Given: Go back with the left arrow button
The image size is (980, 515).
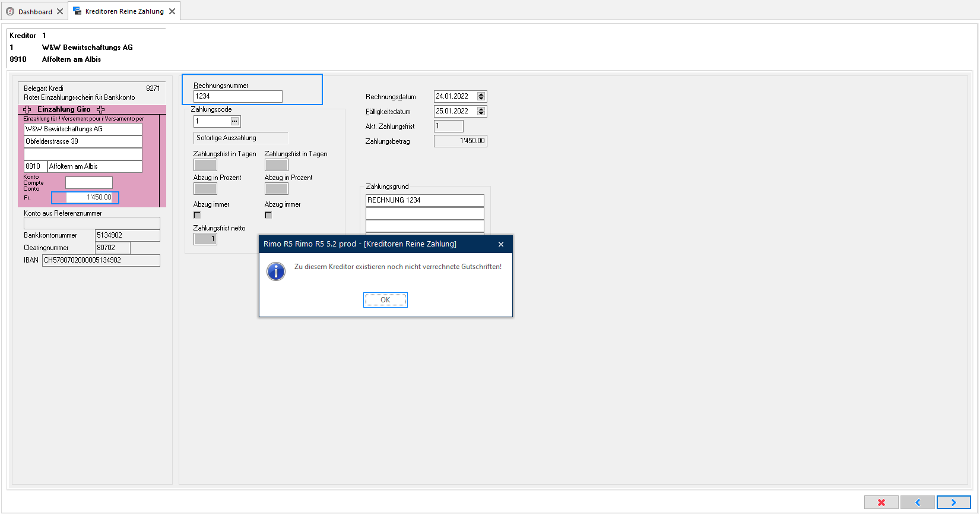Looking at the screenshot, I should click(918, 503).
